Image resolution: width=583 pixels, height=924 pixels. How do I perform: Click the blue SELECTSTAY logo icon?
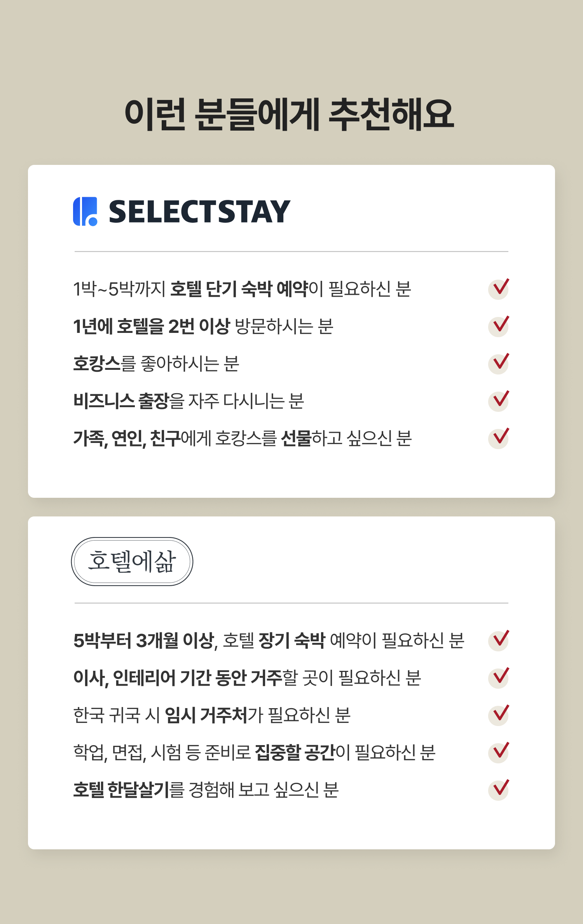coord(85,212)
